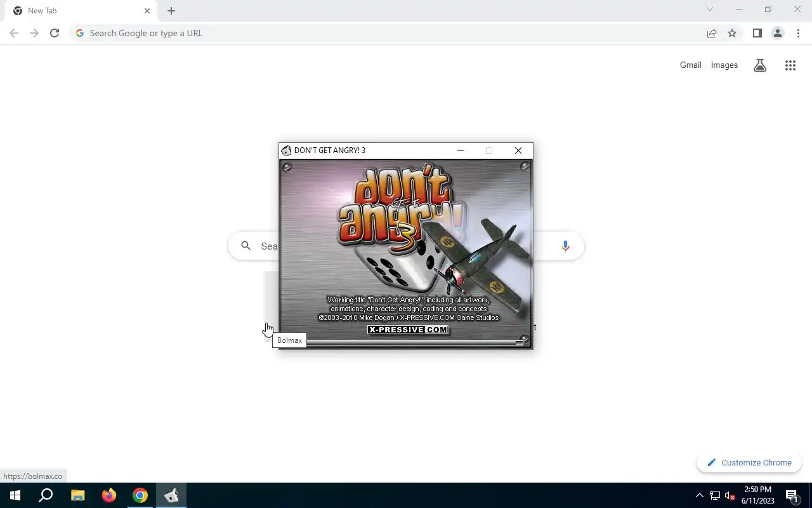Open Google Images link
812x508 pixels.
(724, 65)
